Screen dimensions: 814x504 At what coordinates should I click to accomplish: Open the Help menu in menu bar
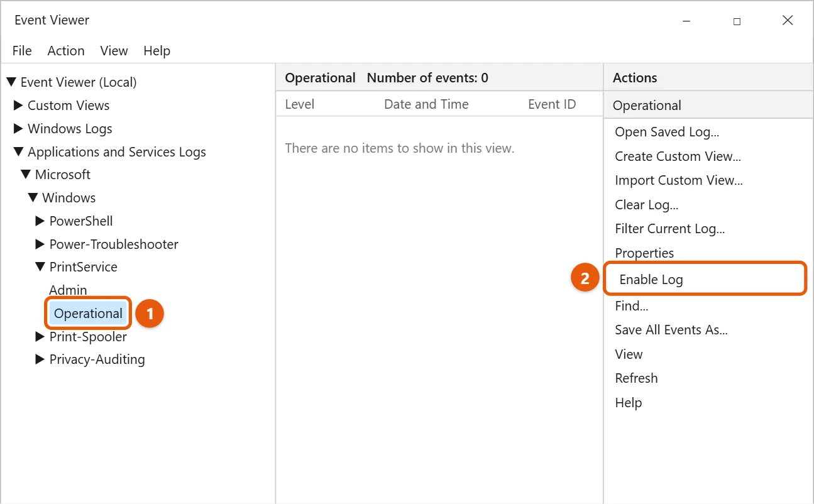(157, 51)
